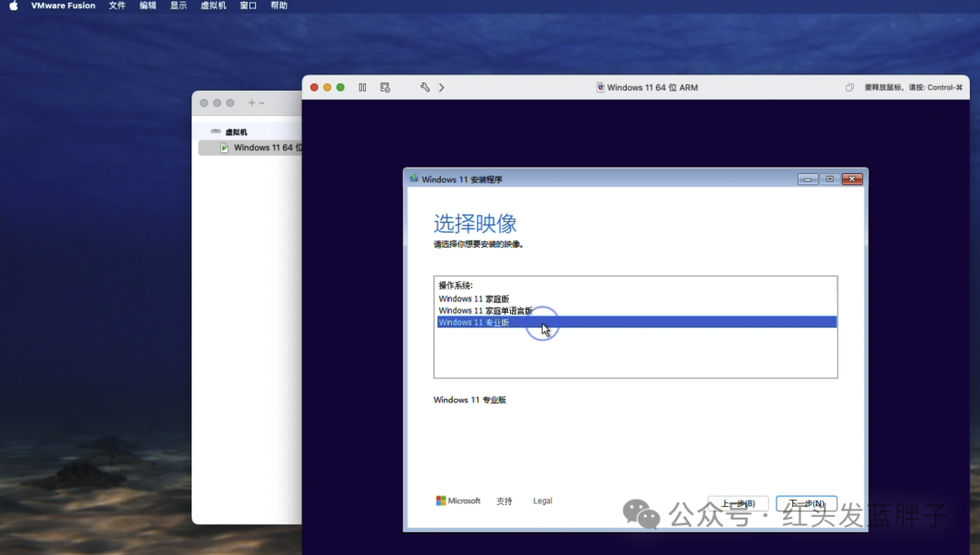Click the snapshot icon in the VM toolbar
Screen dimensions: 980x555
tap(385, 87)
